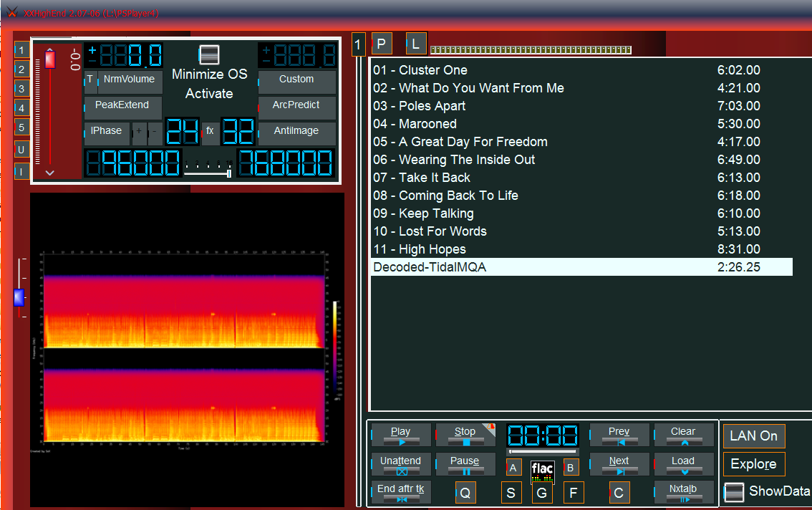Click the F button in the transport panel
Screen dimensions: 812x510
coord(574,492)
